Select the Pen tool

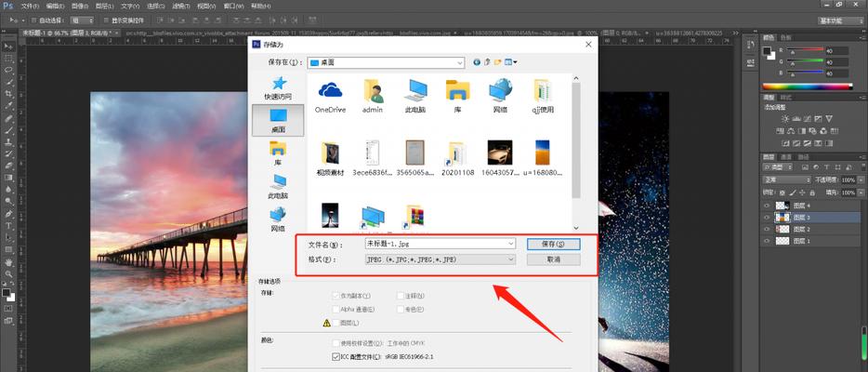coord(9,214)
